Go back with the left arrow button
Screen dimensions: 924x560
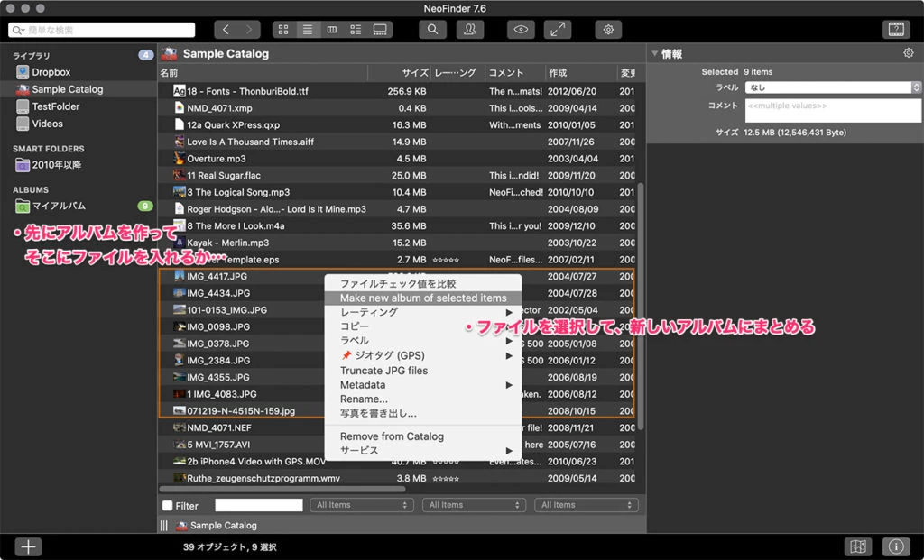(226, 30)
